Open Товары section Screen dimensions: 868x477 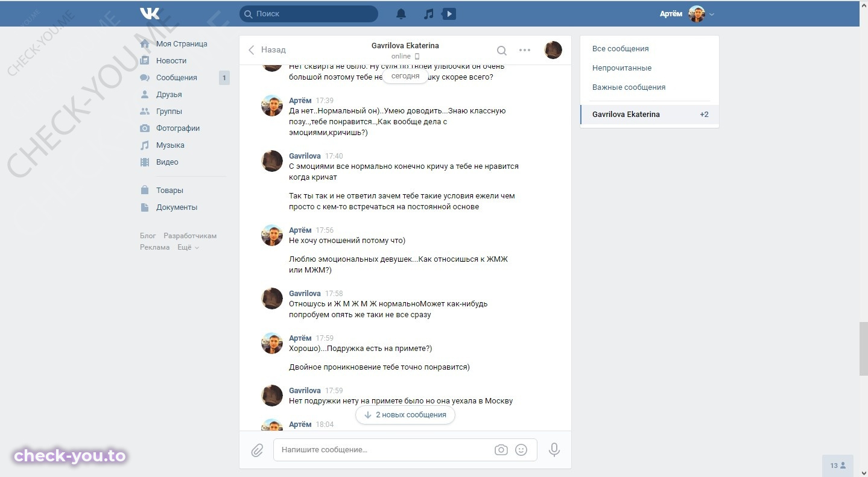(169, 191)
